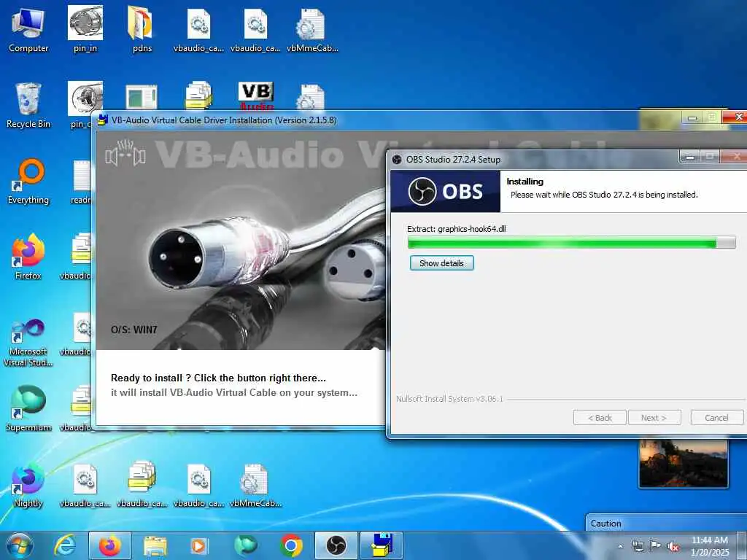Open Microsoft Visual Studio desktop shortcut
This screenshot has height=560, width=747.
pos(28,343)
